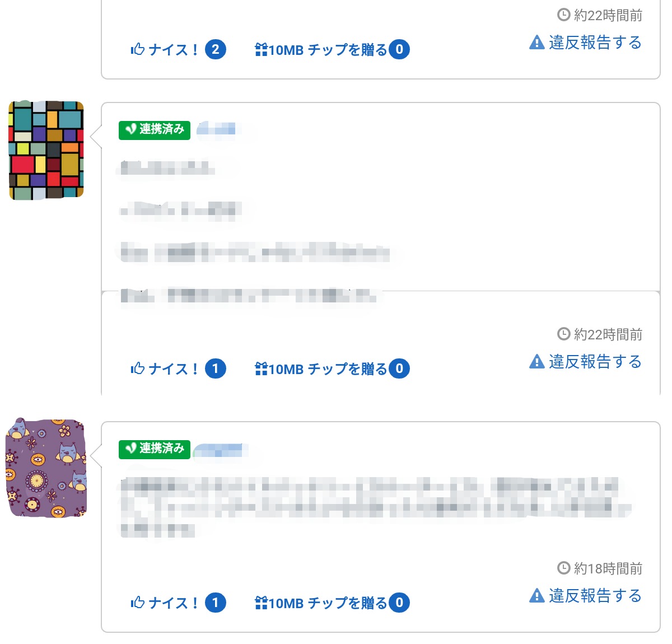Click thumbs-up Nice icon in middle post

(x=138, y=368)
